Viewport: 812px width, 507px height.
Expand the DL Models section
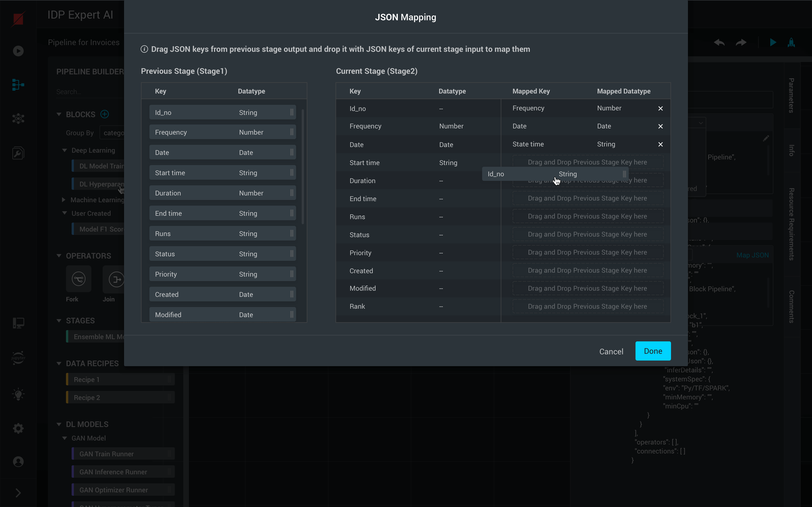58,423
